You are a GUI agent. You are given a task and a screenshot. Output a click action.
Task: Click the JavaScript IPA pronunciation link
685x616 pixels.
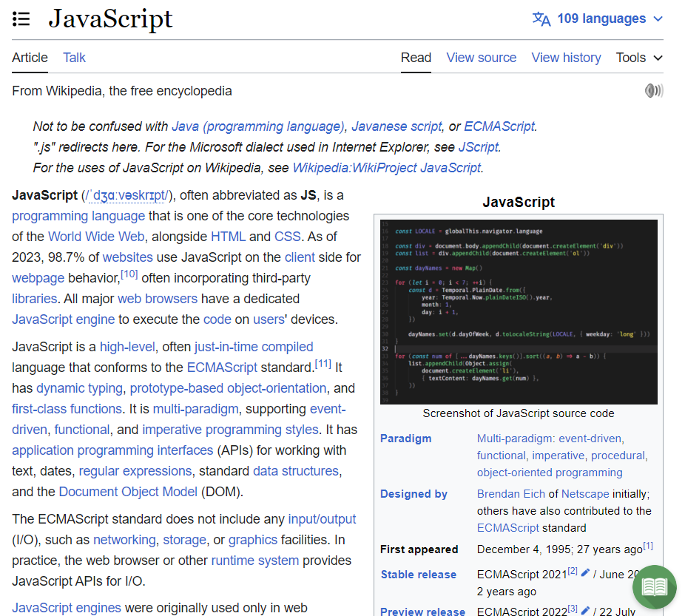[x=127, y=195]
